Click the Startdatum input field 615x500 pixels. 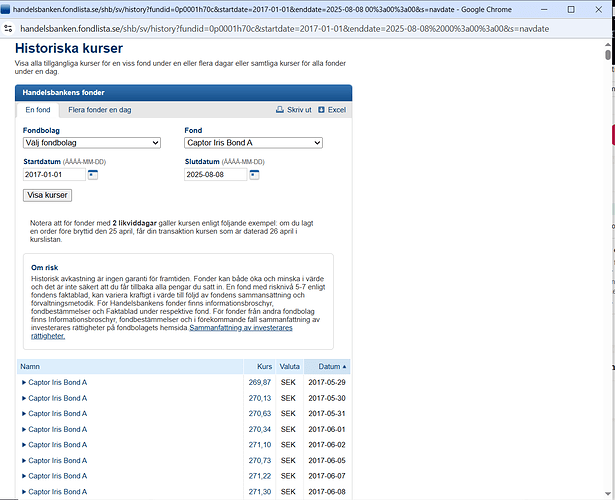pos(54,175)
